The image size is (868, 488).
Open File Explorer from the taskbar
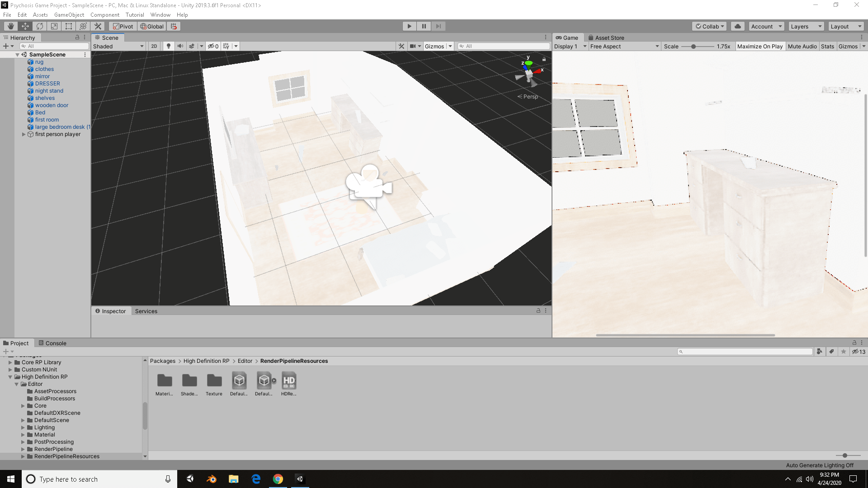[233, 479]
